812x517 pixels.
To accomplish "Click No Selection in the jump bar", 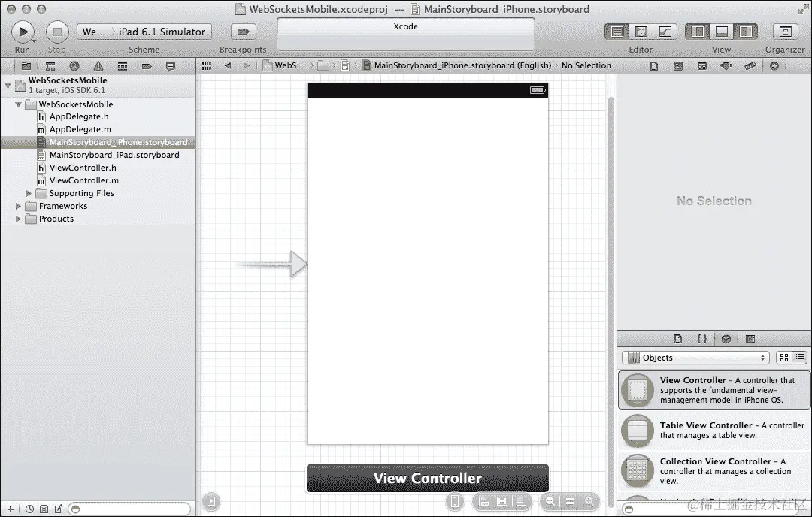I will 586,65.
